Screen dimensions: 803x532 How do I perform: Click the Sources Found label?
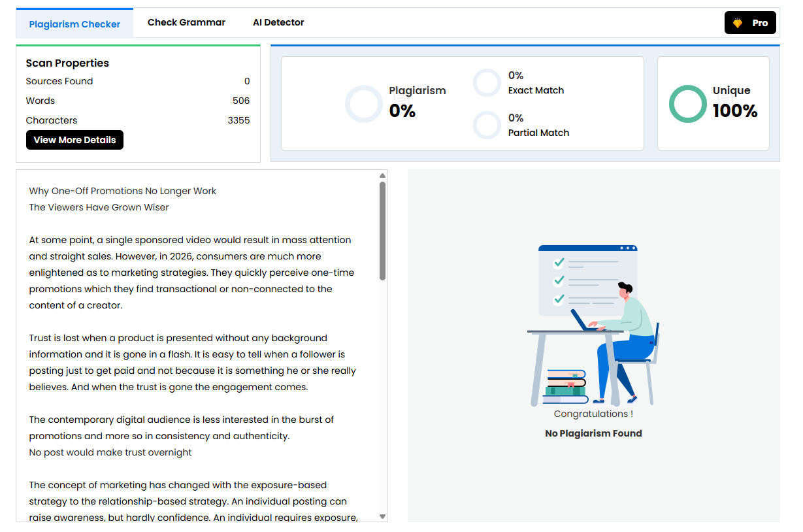pos(59,81)
